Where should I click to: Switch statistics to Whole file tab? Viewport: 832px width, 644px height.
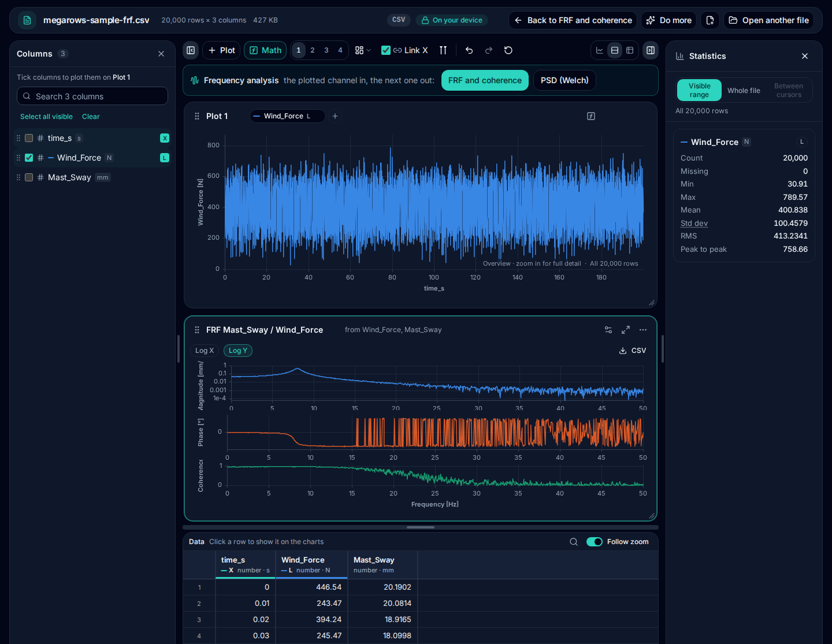point(744,91)
